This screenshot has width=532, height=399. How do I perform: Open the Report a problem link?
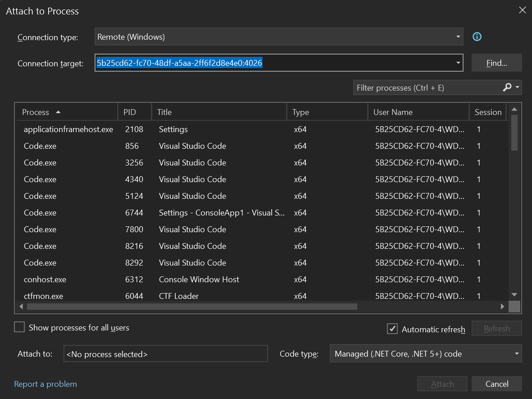click(45, 384)
